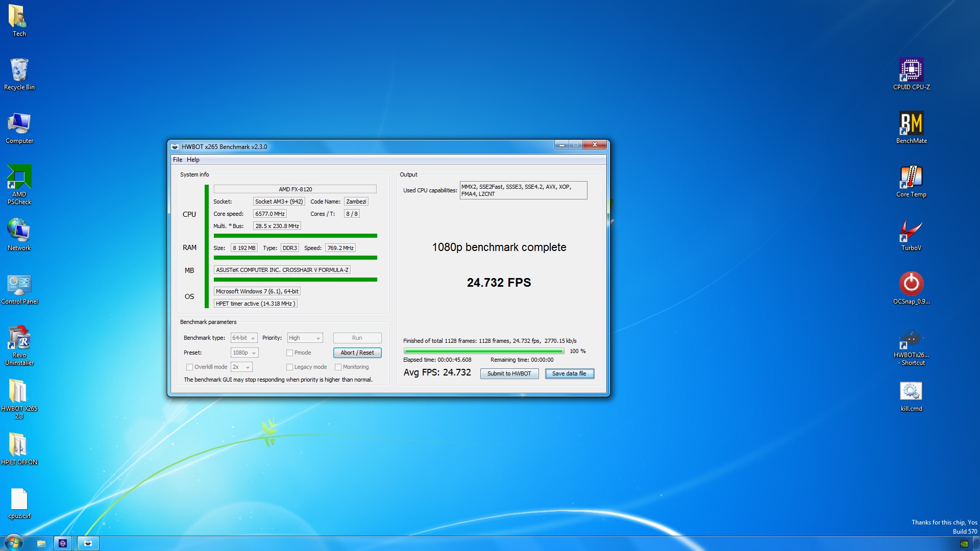Click the Run button
980x551 pixels.
pyautogui.click(x=357, y=338)
